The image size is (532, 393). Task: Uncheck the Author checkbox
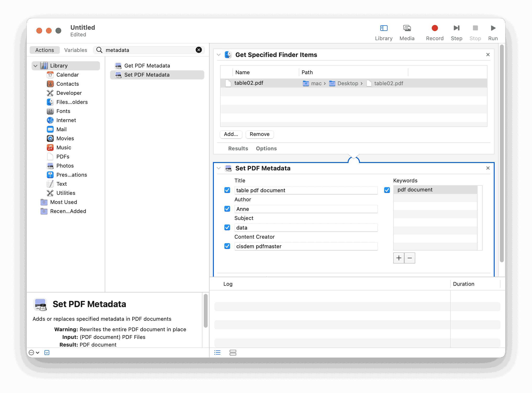coord(227,209)
